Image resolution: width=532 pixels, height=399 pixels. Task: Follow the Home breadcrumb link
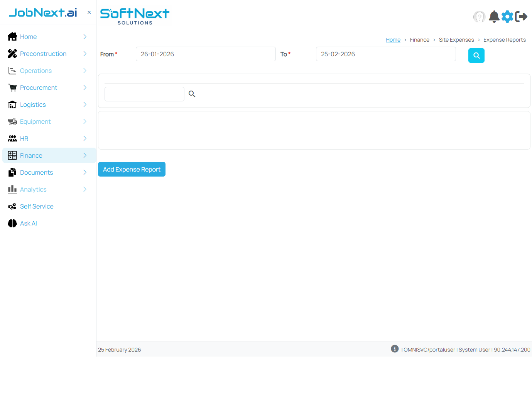(x=393, y=40)
